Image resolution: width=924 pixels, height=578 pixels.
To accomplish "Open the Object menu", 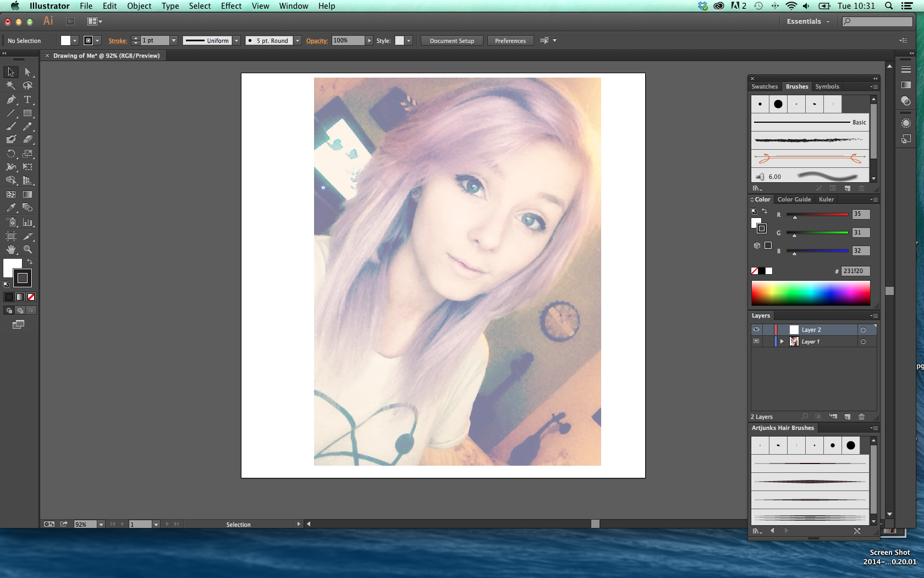I will [x=139, y=6].
